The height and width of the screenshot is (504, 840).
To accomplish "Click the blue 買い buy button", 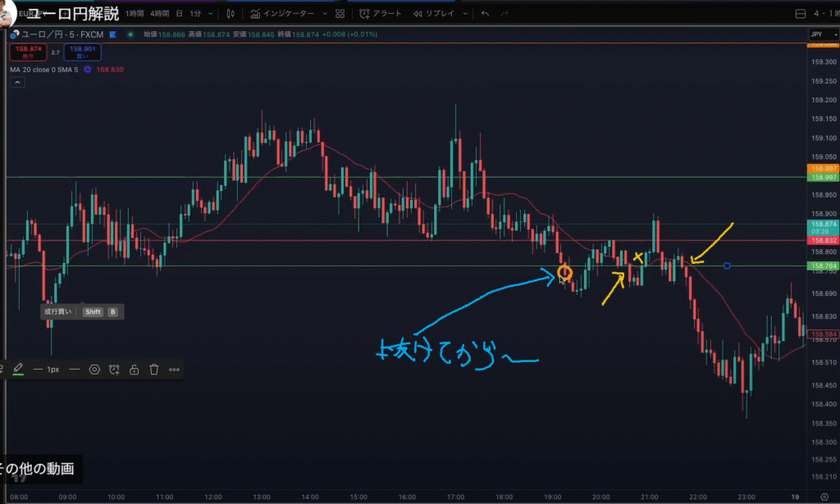I will click(x=83, y=52).
